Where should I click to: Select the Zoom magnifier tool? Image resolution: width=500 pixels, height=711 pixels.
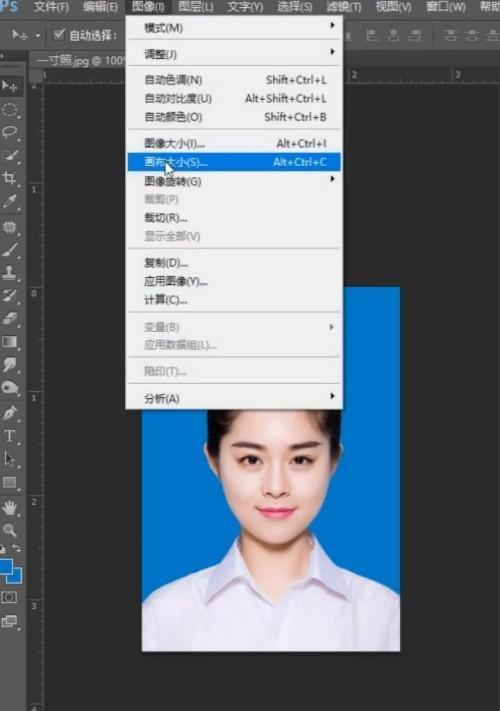(x=10, y=530)
